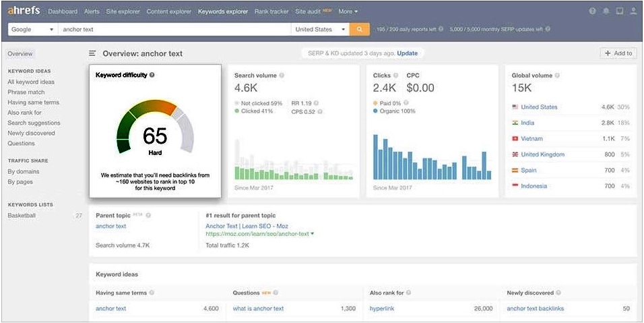Click the screen icon beside the bell

coord(619,11)
